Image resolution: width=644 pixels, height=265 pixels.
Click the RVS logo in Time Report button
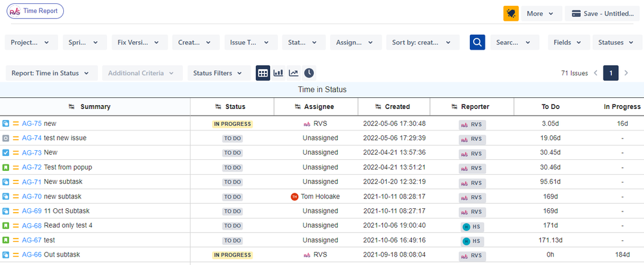pyautogui.click(x=15, y=12)
